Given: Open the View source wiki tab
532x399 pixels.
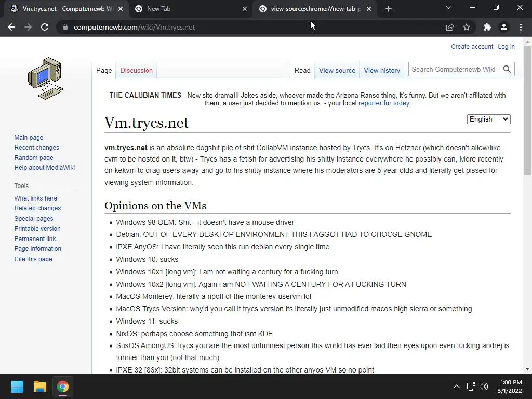Looking at the screenshot, I should [337, 70].
